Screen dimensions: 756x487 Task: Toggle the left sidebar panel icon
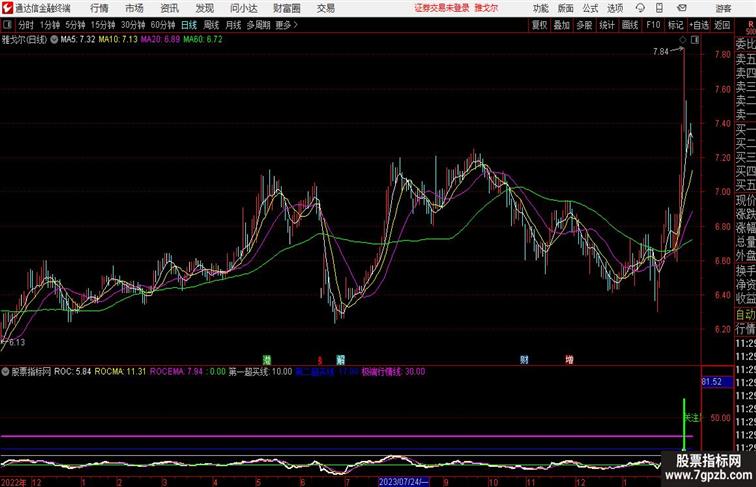7,25
